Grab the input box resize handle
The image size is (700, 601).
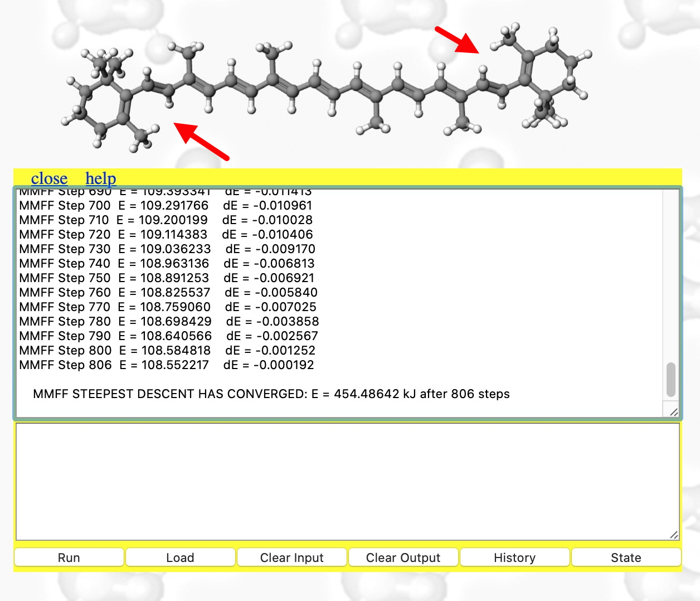[674, 535]
